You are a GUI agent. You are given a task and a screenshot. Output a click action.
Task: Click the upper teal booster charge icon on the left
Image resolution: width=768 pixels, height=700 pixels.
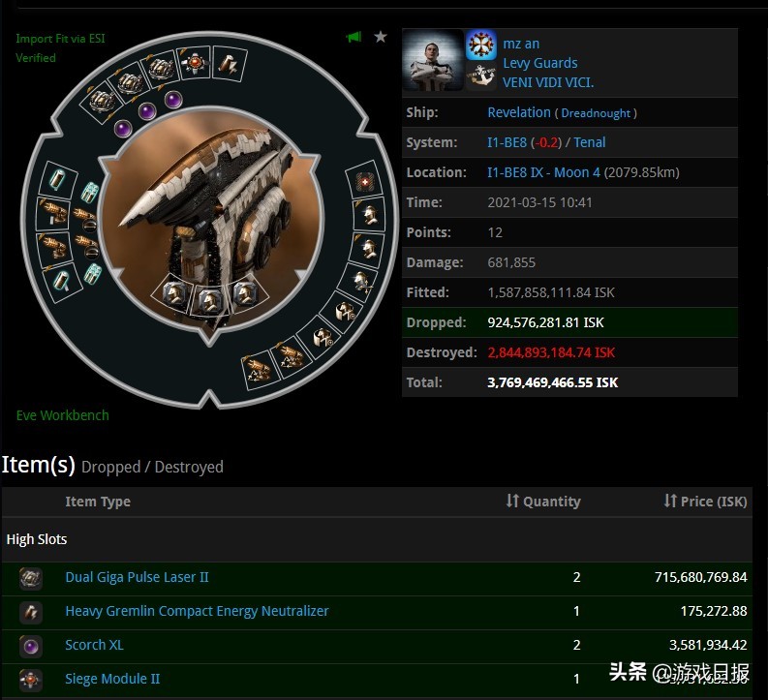(90, 192)
